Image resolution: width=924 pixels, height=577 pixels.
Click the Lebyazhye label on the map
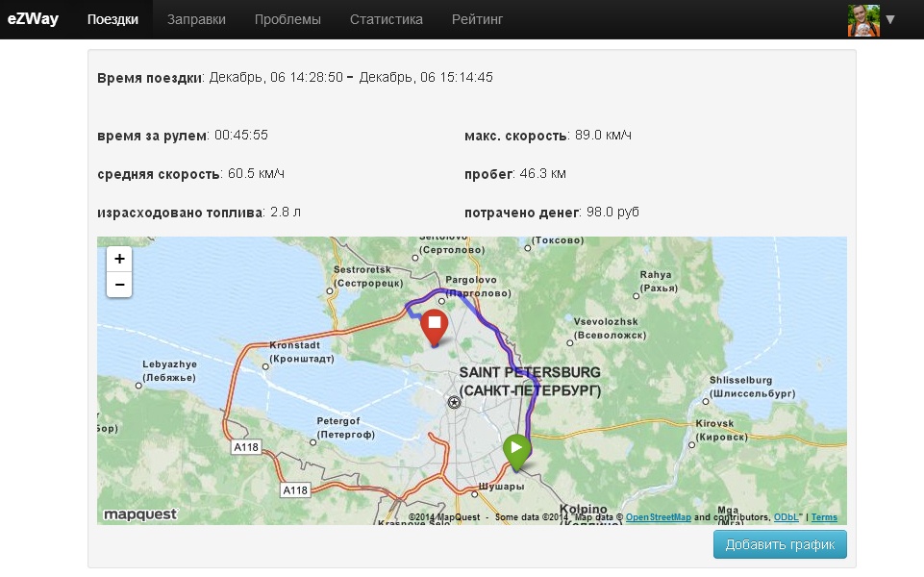click(x=169, y=370)
